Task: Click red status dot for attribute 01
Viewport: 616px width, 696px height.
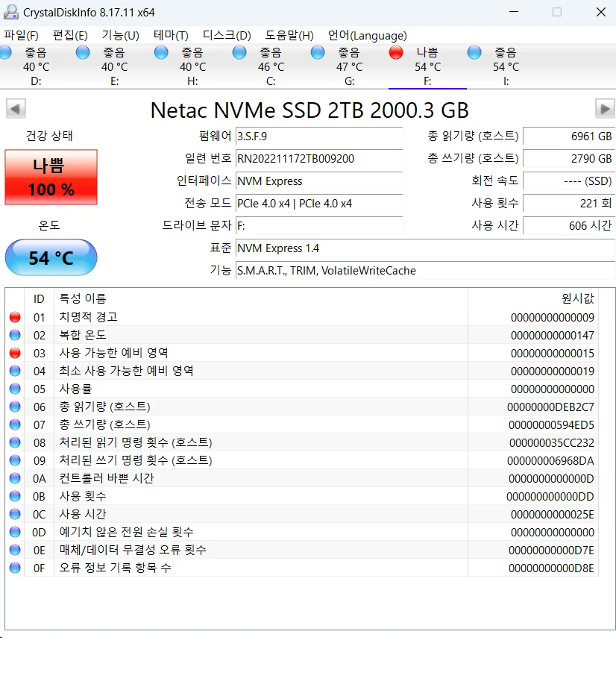Action: tap(15, 317)
